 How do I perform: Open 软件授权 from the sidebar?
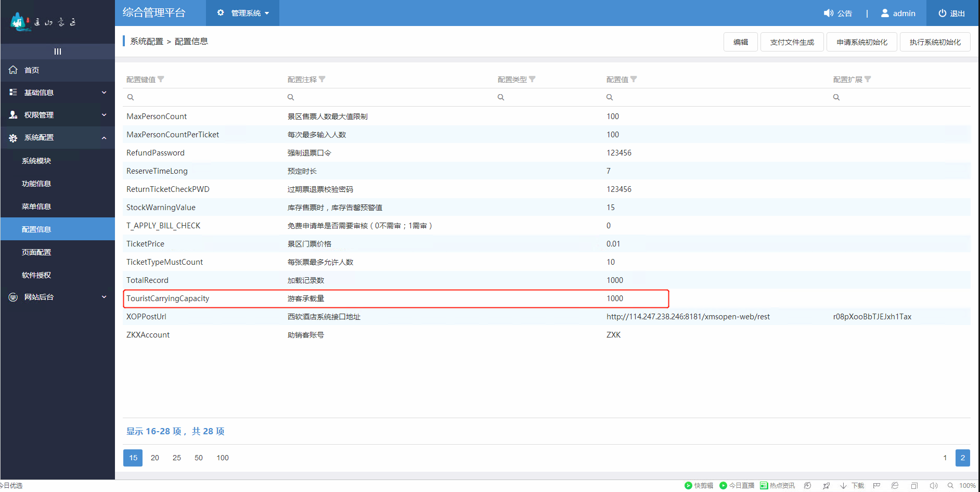(36, 275)
